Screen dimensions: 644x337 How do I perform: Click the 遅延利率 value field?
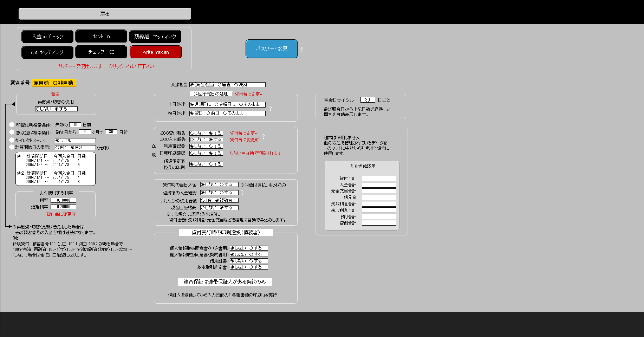click(63, 207)
